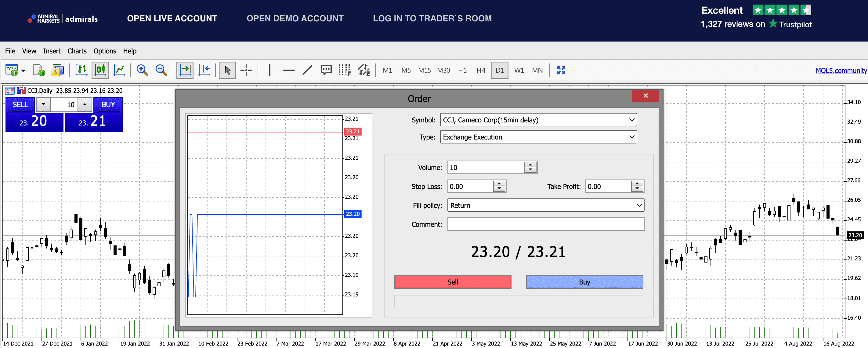Select the crosshair tool

[x=246, y=70]
